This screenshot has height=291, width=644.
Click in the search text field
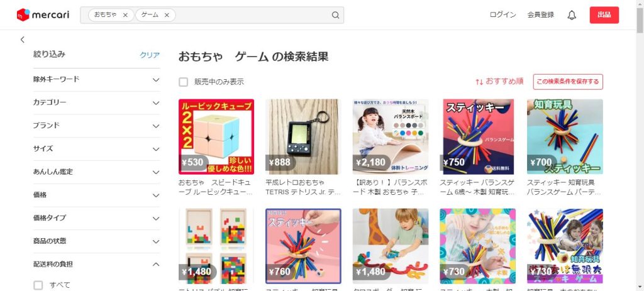[253, 15]
